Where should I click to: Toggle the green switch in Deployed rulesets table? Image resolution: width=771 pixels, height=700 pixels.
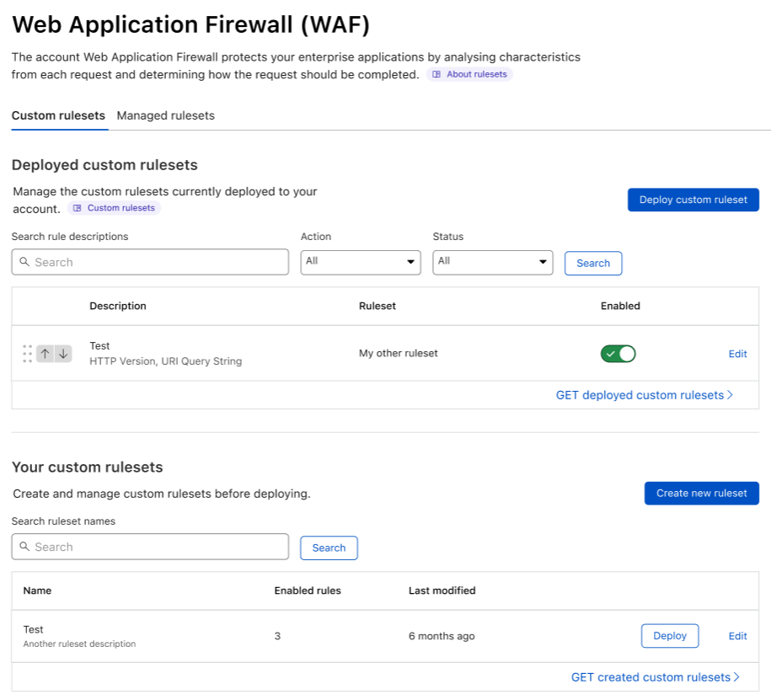coord(618,354)
